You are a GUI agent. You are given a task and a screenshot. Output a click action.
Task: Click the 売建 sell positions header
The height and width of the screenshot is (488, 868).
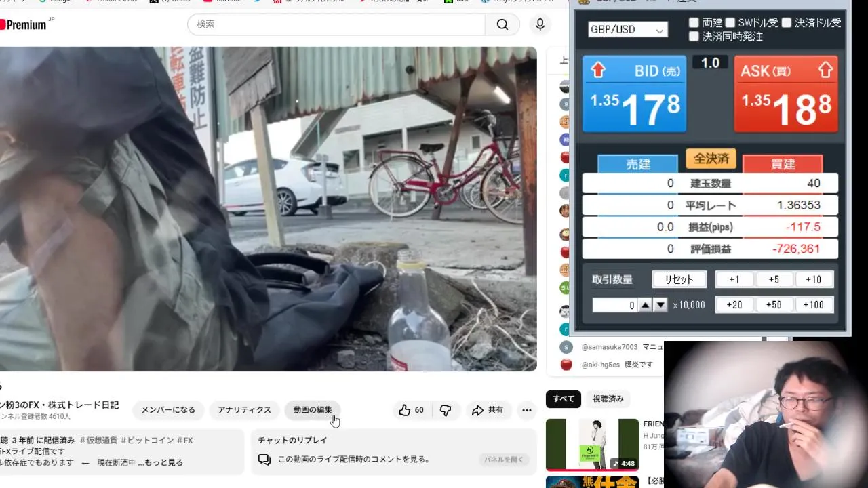637,164
